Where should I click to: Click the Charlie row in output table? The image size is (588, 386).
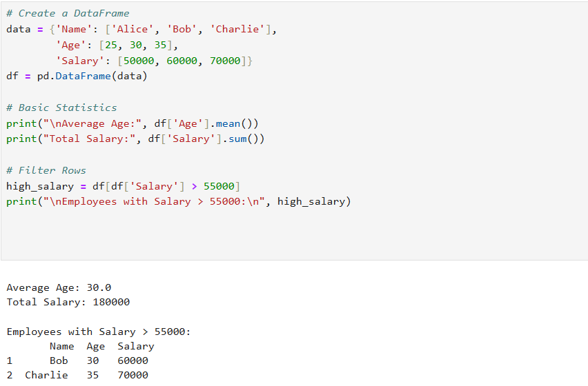pyautogui.click(x=77, y=375)
